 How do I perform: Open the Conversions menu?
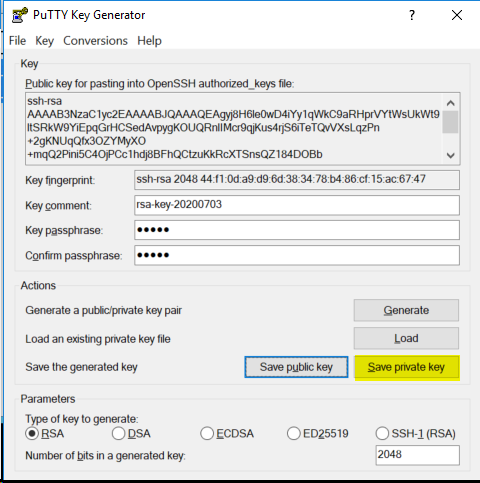[x=95, y=41]
